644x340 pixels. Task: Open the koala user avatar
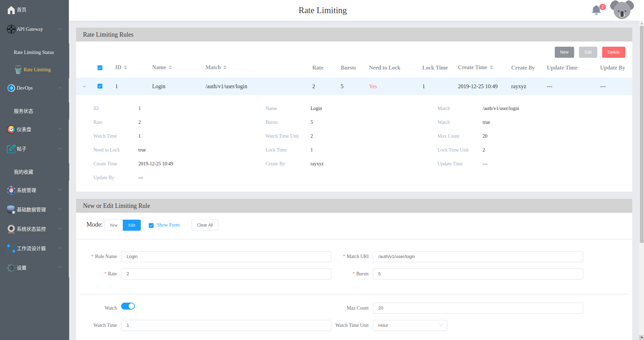click(x=622, y=10)
